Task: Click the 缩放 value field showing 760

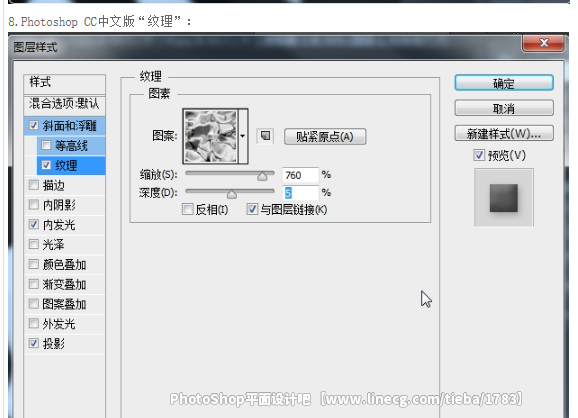Action: (300, 175)
